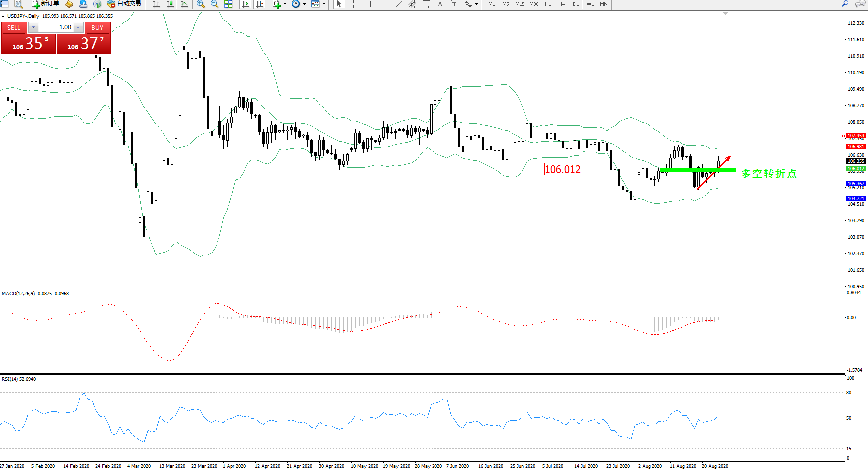Expand the periodicity clock dropdown
868x473 pixels.
pos(304,4)
